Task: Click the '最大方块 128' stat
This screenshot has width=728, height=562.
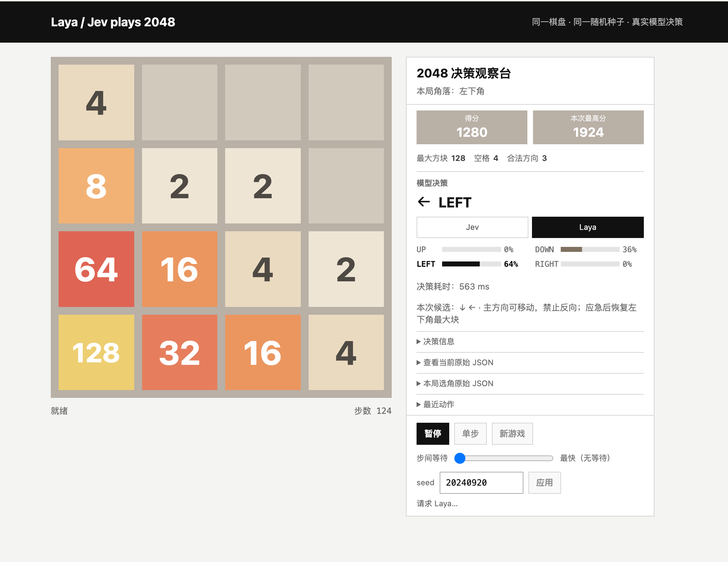Action: click(441, 158)
